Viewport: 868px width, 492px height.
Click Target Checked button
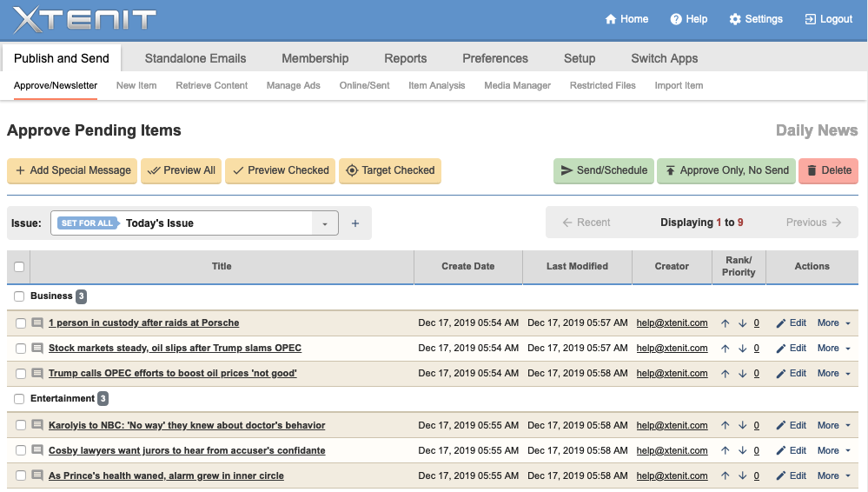[x=390, y=170]
